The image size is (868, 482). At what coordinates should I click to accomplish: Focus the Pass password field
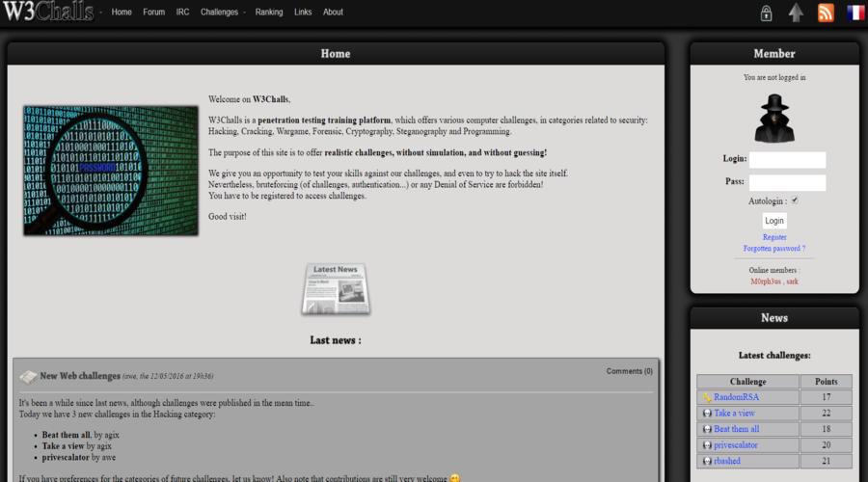pos(787,182)
